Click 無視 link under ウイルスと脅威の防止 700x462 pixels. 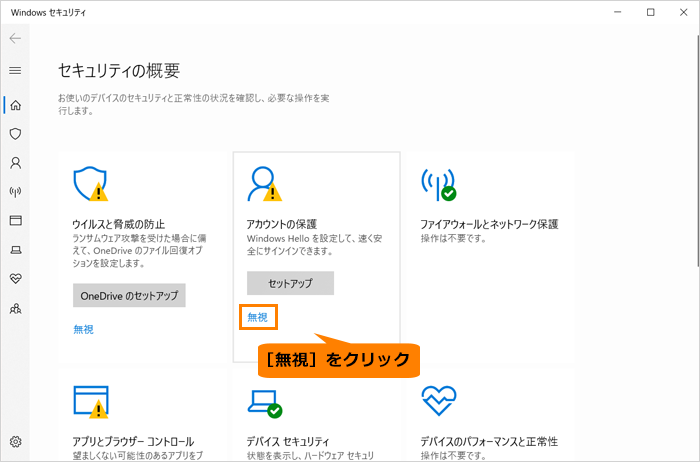(83, 329)
